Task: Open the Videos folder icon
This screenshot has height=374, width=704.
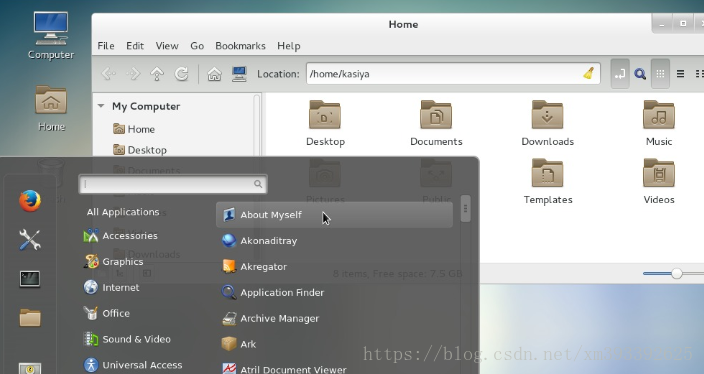Action: point(659,181)
